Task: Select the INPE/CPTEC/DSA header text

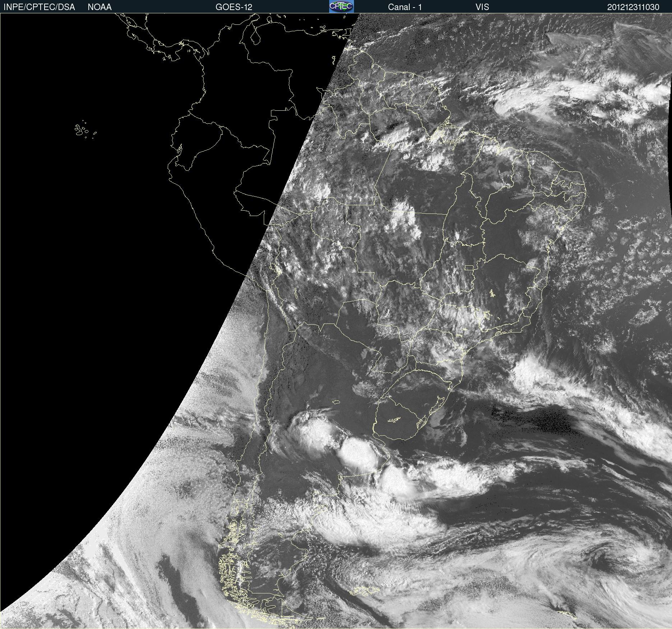Action: [39, 7]
